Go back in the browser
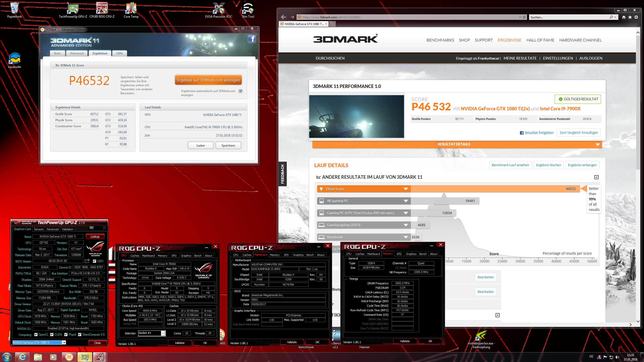The width and height of the screenshot is (644, 362). (284, 17)
